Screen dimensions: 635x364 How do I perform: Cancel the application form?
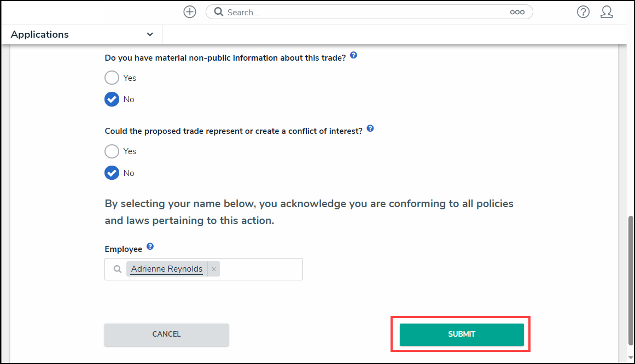tap(166, 334)
